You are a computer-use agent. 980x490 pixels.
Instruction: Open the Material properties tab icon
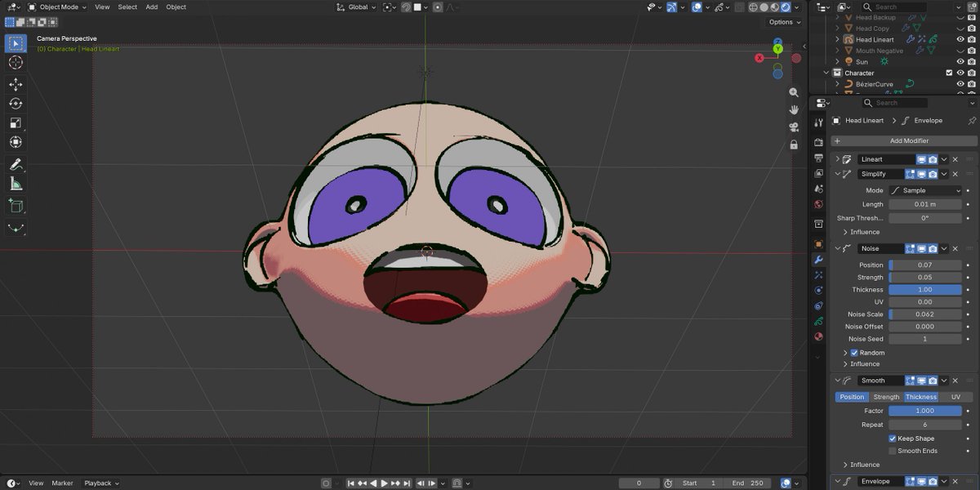pos(818,336)
